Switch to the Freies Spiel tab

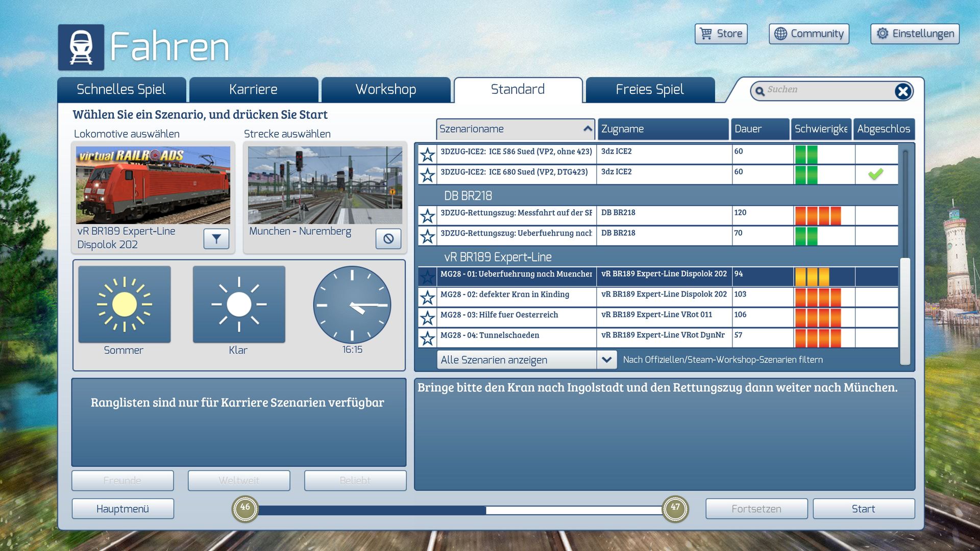pos(650,90)
